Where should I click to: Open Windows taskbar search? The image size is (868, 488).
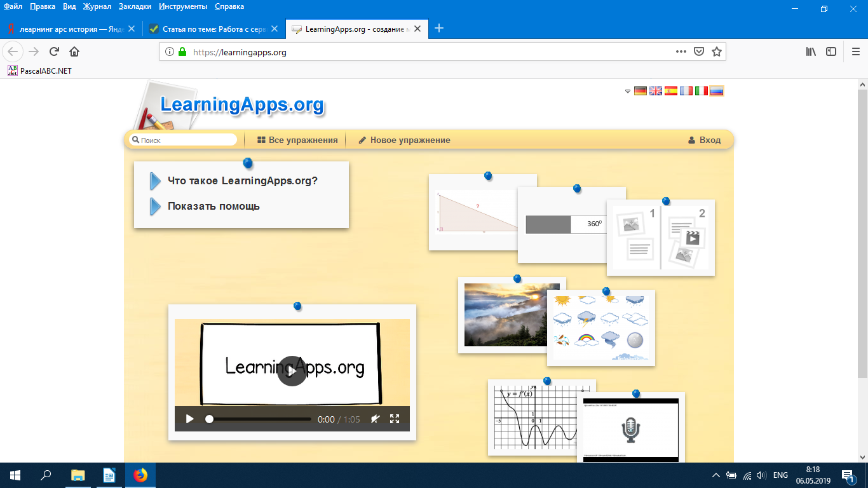pos(46,475)
